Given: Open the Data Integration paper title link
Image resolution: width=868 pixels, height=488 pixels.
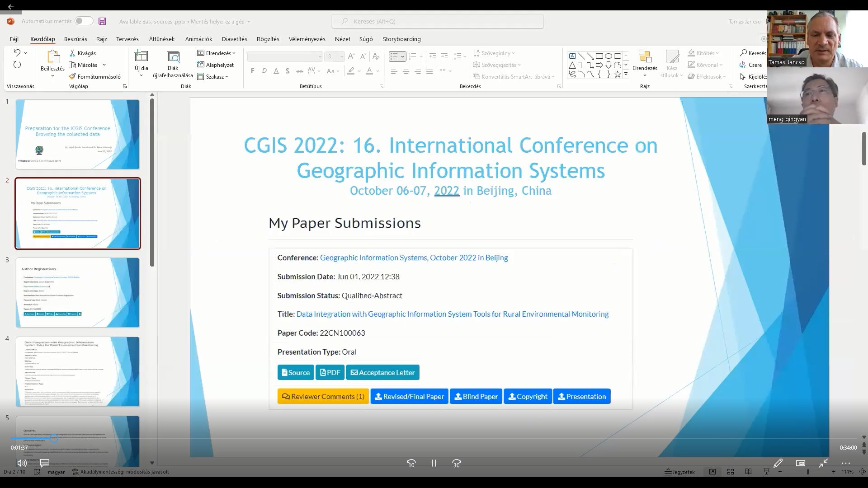Looking at the screenshot, I should [453, 314].
